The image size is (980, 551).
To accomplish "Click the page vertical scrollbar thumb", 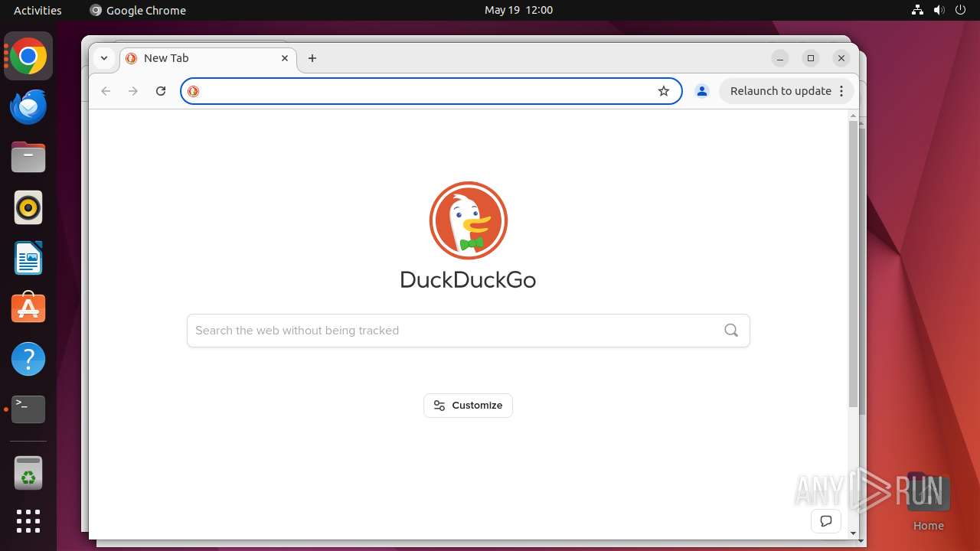I will (x=854, y=264).
